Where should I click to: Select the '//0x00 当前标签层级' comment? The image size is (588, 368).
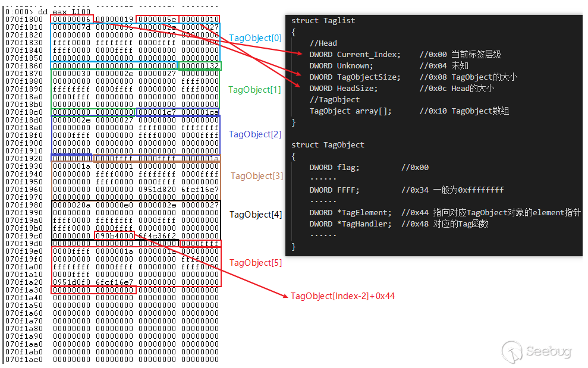[461, 54]
